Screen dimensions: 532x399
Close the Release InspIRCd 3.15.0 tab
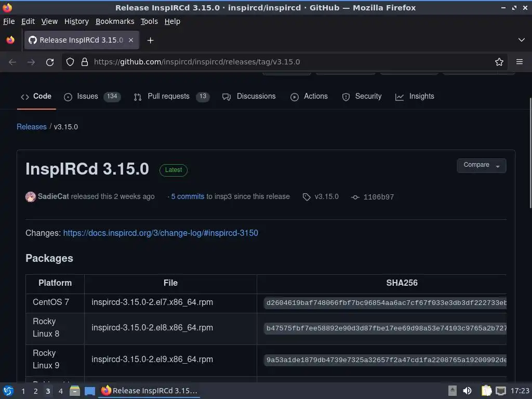point(130,40)
